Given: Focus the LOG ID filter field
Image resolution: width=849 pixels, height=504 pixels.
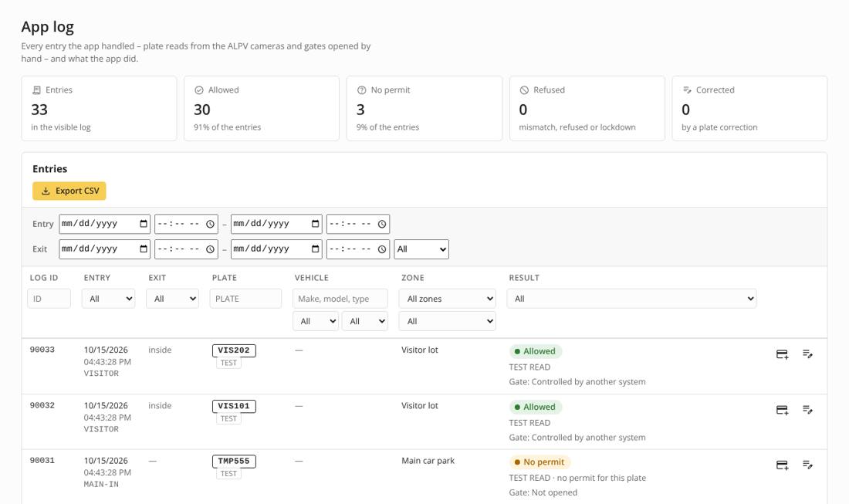Looking at the screenshot, I should [x=49, y=299].
